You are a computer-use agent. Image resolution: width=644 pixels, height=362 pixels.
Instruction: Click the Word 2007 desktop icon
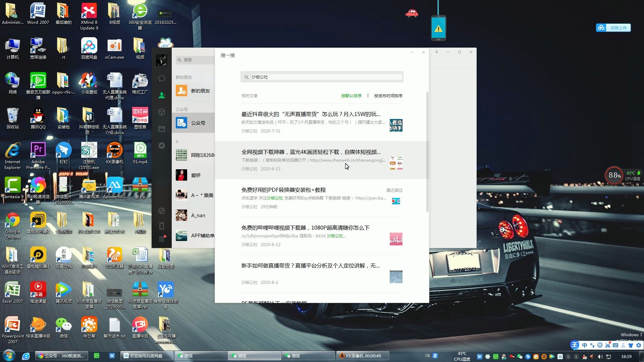coord(38,14)
